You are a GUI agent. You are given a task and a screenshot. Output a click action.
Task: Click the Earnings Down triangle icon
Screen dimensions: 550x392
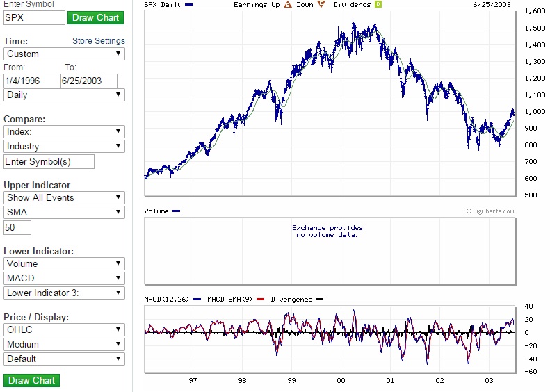pyautogui.click(x=321, y=4)
